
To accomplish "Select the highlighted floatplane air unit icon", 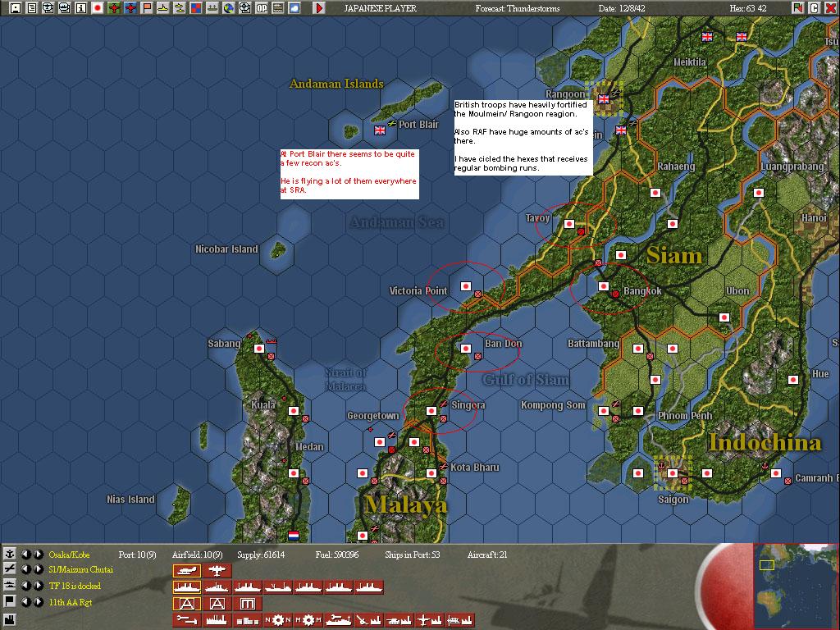I will click(x=187, y=571).
